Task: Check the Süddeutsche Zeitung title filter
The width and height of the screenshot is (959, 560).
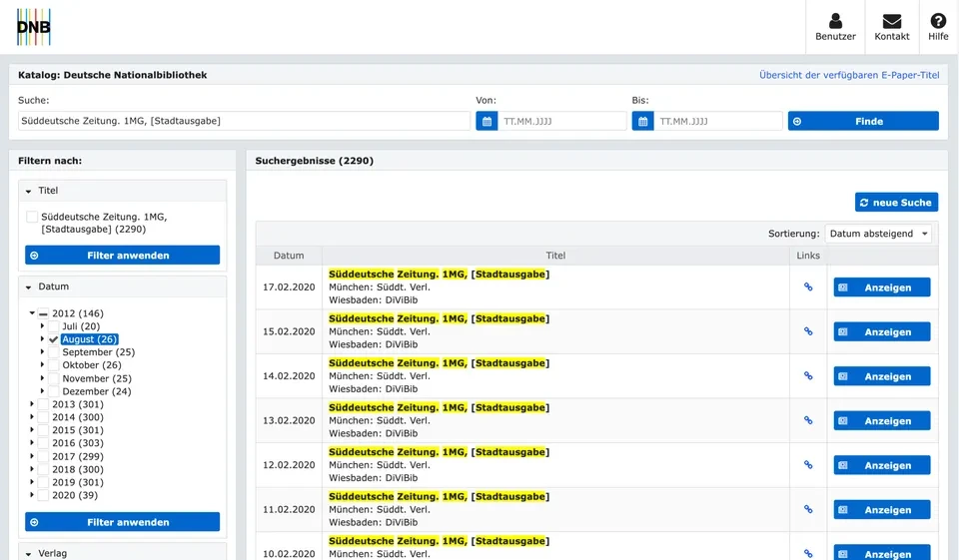Action: [x=32, y=217]
